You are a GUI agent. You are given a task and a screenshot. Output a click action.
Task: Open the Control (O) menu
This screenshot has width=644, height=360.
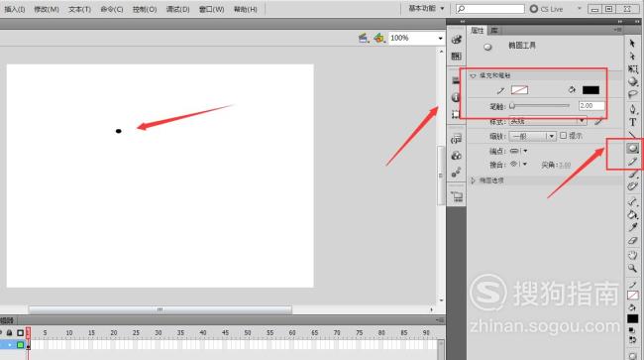145,9
